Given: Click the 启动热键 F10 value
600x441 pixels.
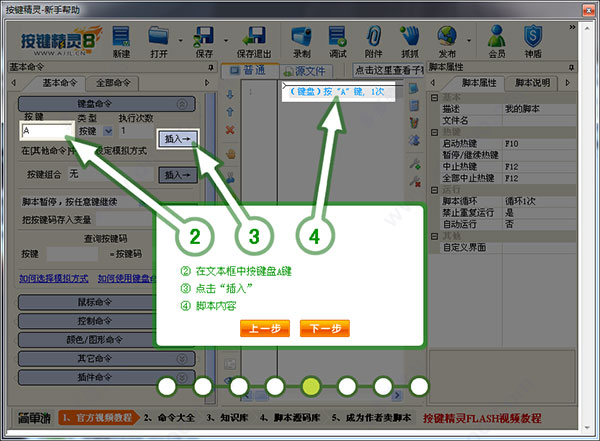Looking at the screenshot, I should (x=540, y=144).
